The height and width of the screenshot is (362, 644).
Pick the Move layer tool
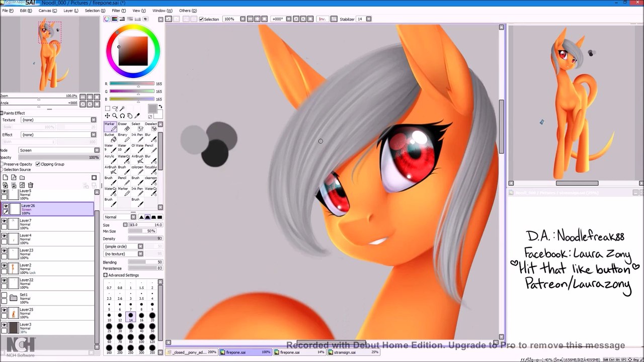click(107, 116)
